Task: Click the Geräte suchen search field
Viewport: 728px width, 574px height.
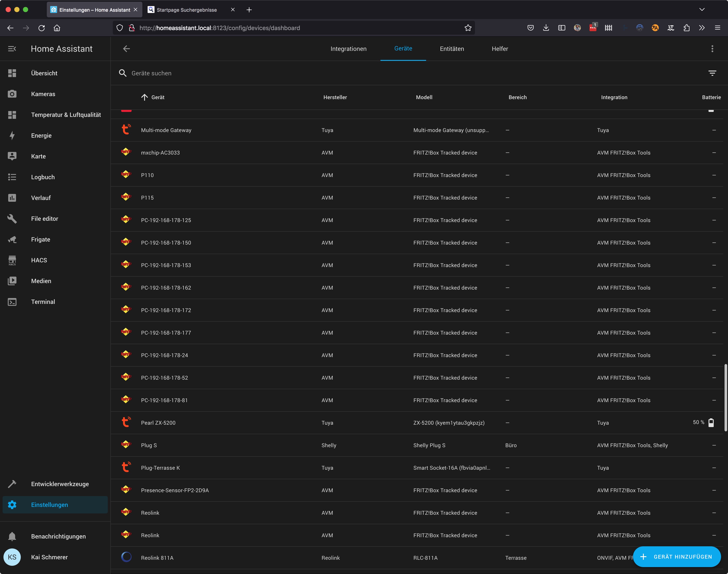Action: [151, 73]
